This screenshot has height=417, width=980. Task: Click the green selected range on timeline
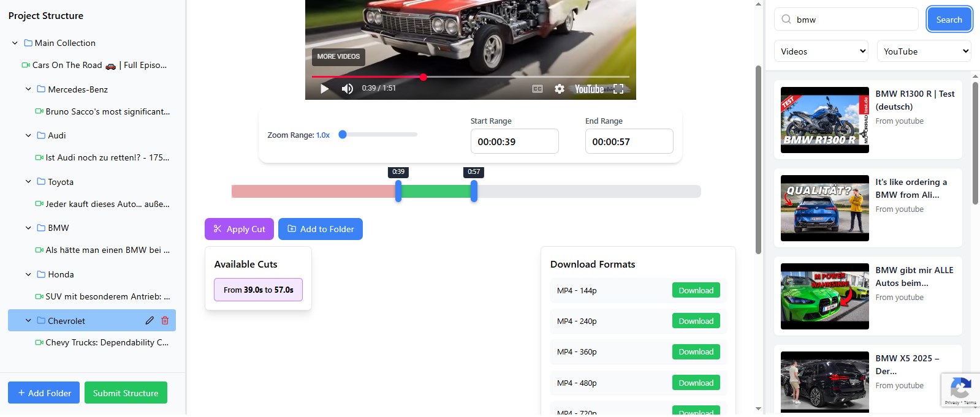(x=436, y=192)
